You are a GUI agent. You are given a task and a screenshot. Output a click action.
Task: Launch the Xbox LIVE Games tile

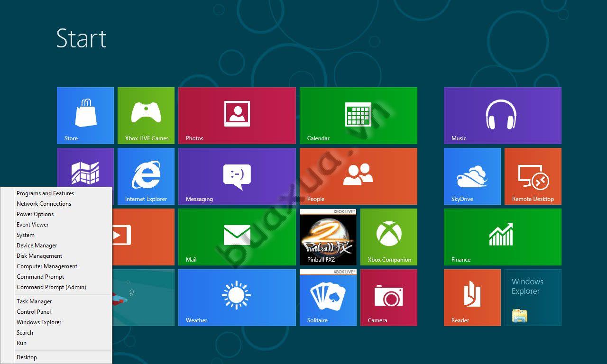[x=146, y=116]
